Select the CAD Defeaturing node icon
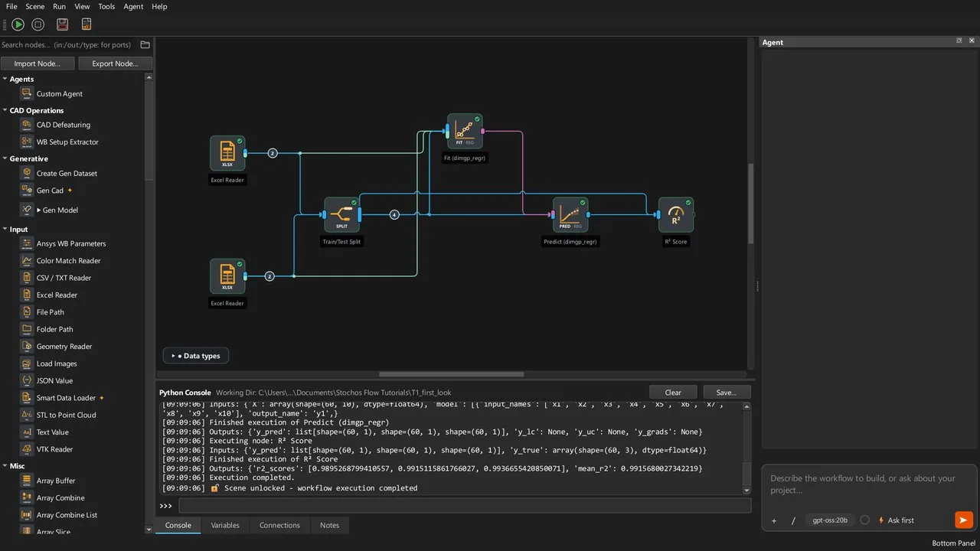 27,125
